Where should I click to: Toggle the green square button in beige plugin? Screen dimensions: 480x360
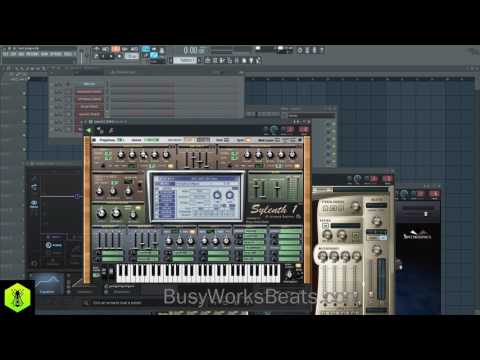[356, 237]
